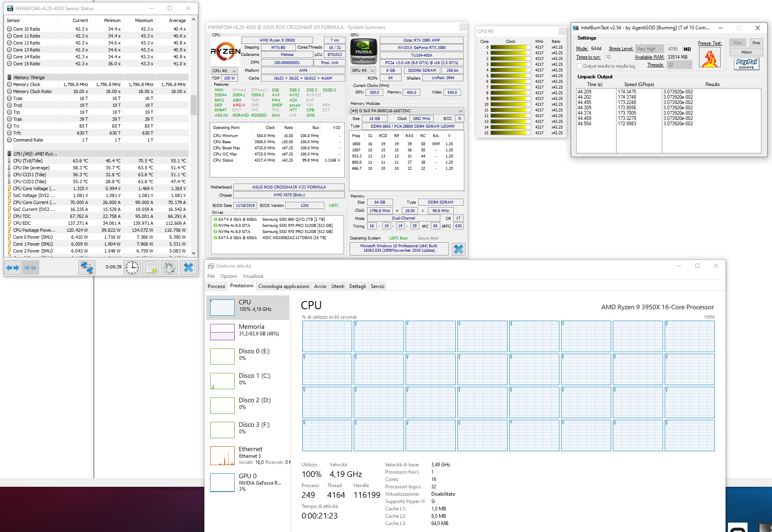Click the 'CPU Package Powe...' sensor row
This screenshot has width=772, height=532.
tap(97, 230)
